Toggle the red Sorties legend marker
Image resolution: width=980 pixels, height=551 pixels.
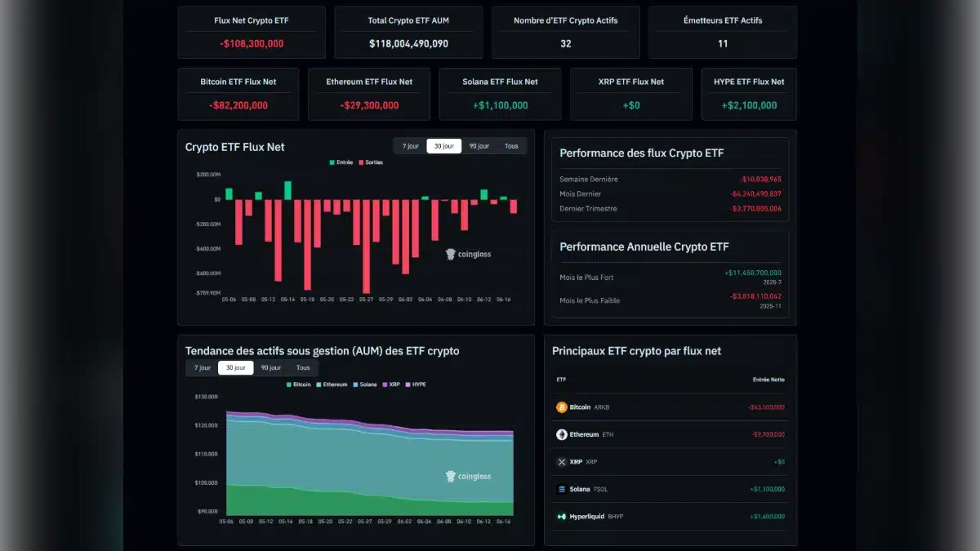point(361,162)
